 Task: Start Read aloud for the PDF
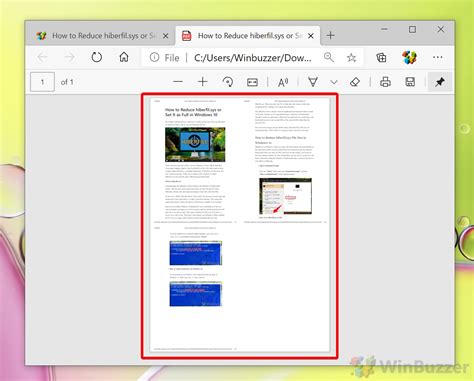click(x=283, y=82)
